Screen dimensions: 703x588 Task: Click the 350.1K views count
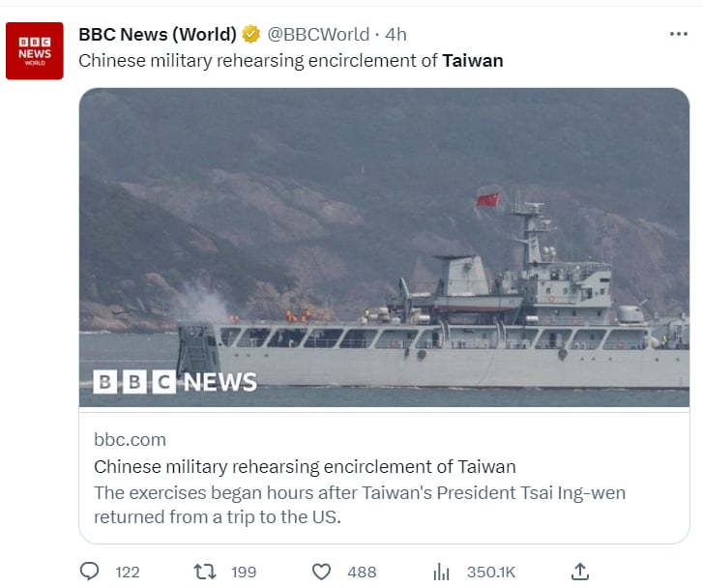click(491, 573)
